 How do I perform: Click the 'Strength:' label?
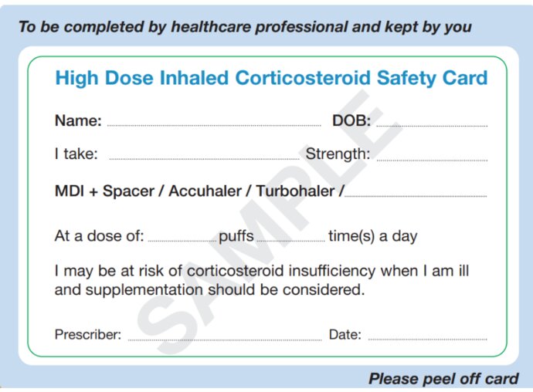pyautogui.click(x=338, y=154)
